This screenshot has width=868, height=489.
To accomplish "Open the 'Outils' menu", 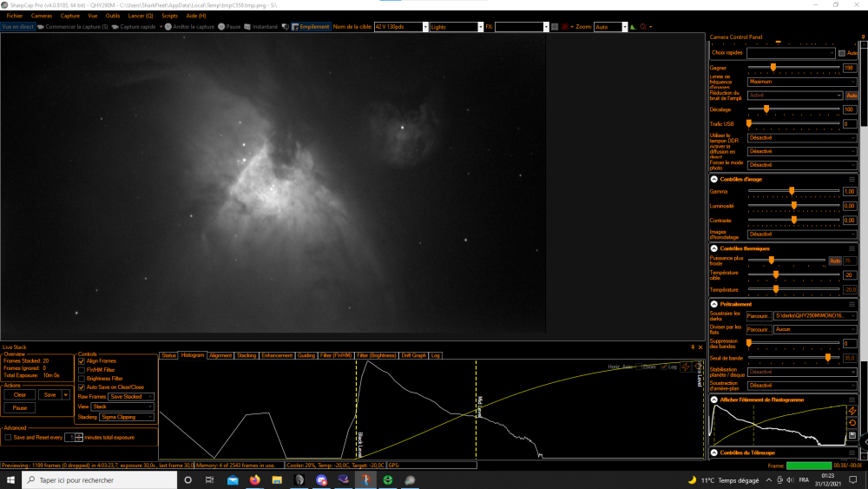I will (x=112, y=16).
